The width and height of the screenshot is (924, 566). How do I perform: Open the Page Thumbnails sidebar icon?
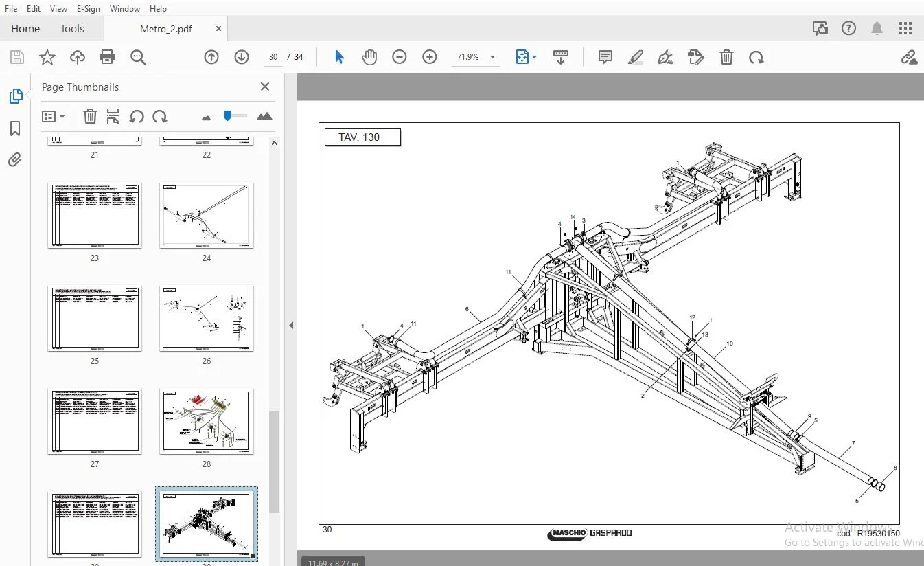[x=15, y=96]
